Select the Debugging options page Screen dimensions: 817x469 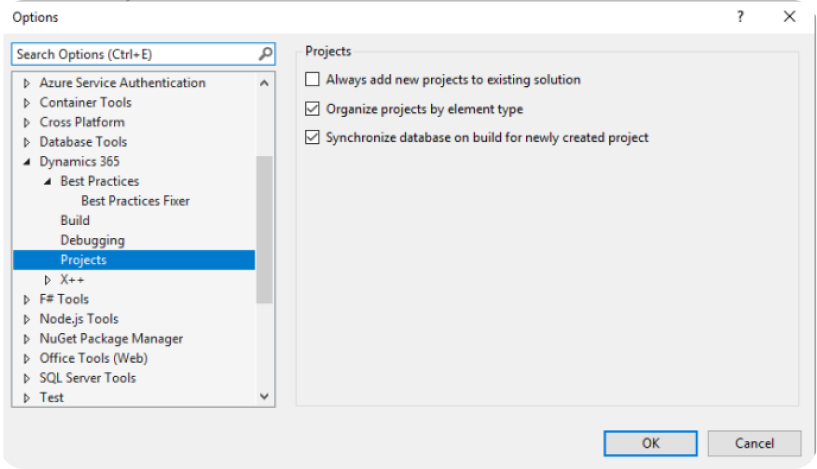(93, 240)
